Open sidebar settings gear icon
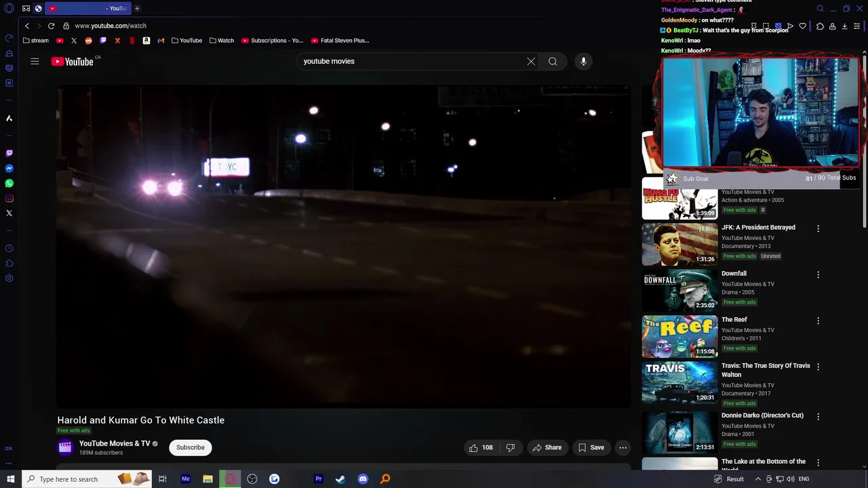 click(x=9, y=278)
